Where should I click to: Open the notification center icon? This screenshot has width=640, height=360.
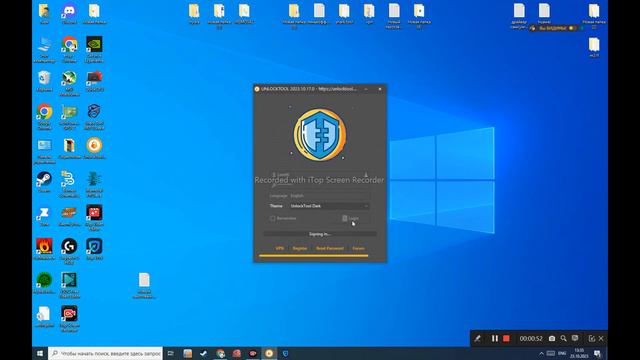[597, 353]
